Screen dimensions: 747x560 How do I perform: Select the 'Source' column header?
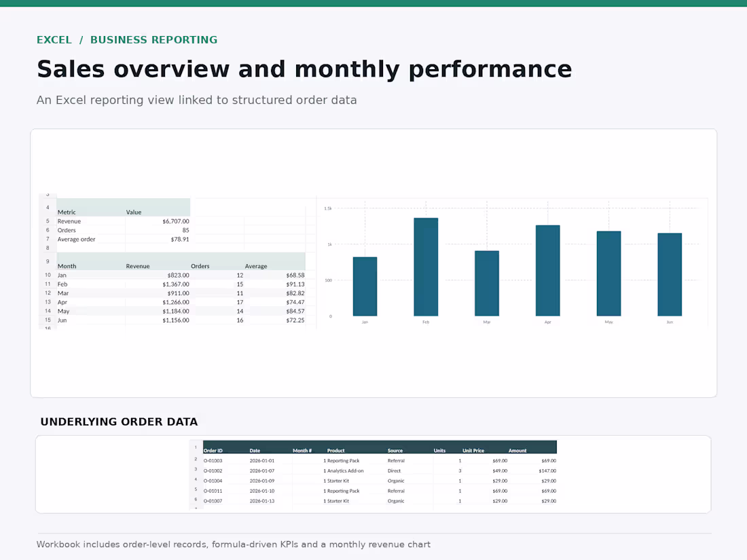(x=409, y=447)
